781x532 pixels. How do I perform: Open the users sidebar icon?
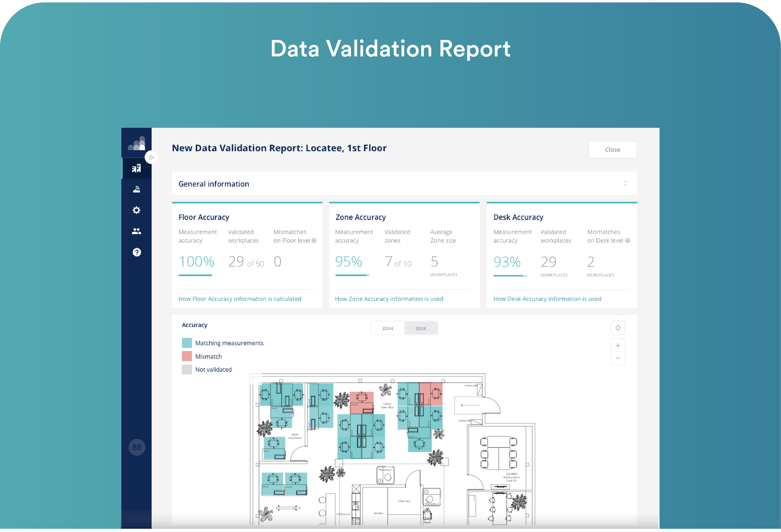click(136, 231)
